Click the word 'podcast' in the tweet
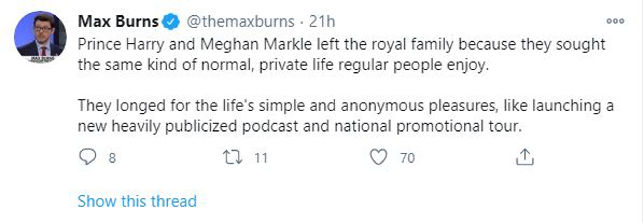 pyautogui.click(x=270, y=126)
